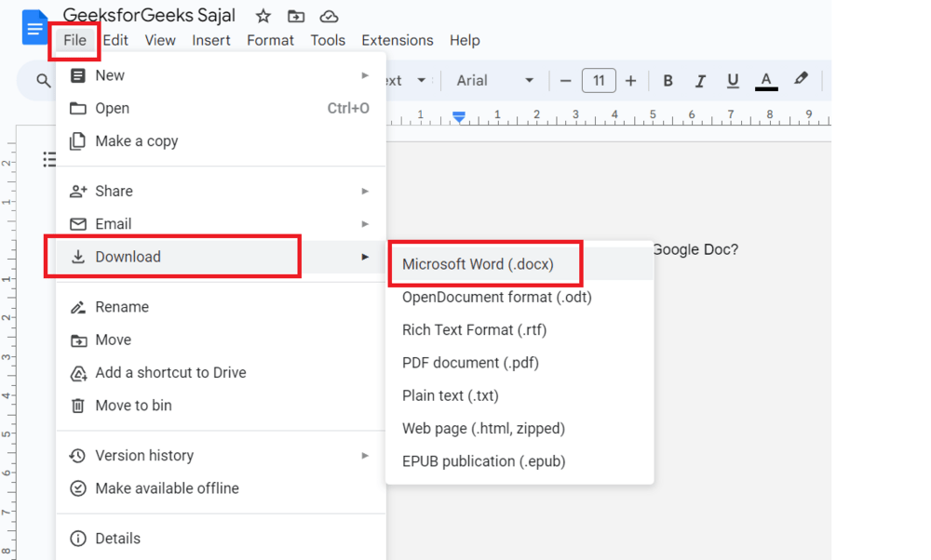The width and height of the screenshot is (931, 560).
Task: Open the Extensions menu
Action: (x=398, y=40)
